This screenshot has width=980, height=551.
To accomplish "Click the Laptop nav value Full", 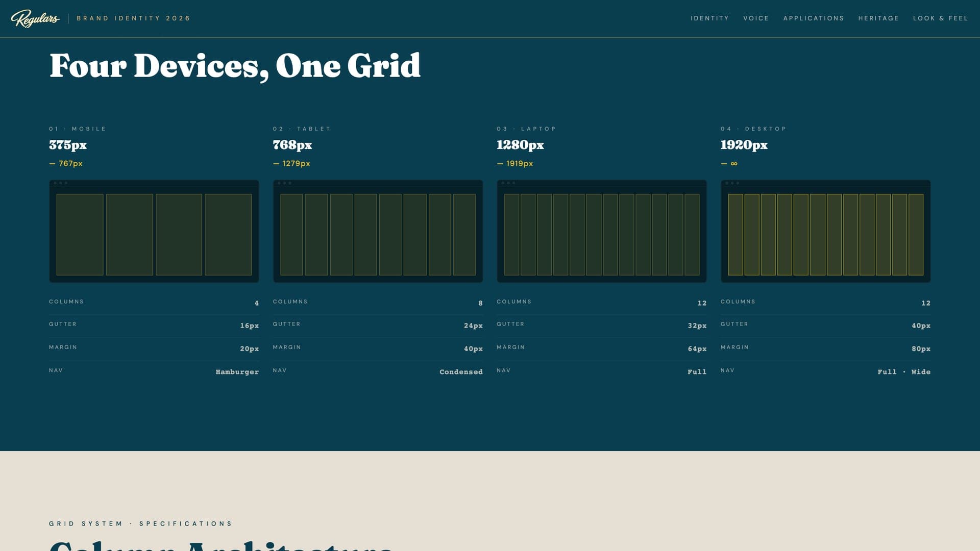I will pos(697,372).
